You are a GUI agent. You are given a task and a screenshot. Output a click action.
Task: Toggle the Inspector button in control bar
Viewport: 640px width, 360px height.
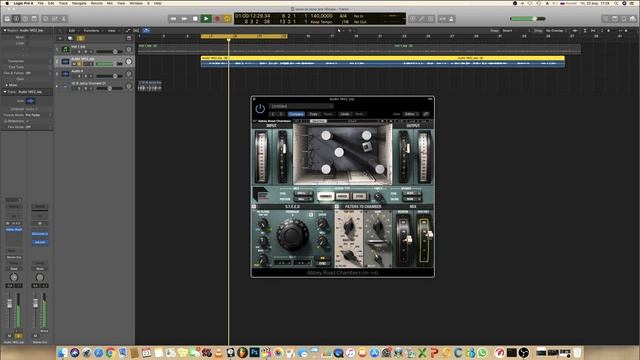(16, 19)
